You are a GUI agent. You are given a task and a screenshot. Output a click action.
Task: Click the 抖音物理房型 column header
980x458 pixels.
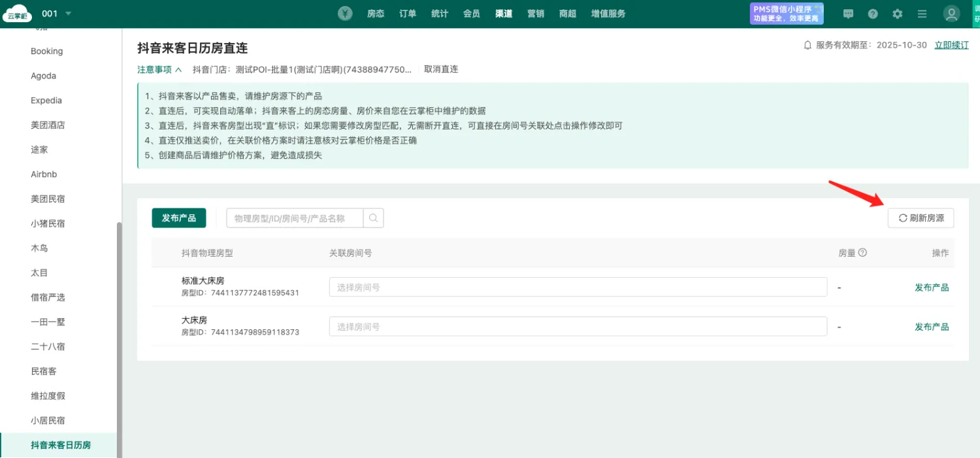tap(207, 253)
